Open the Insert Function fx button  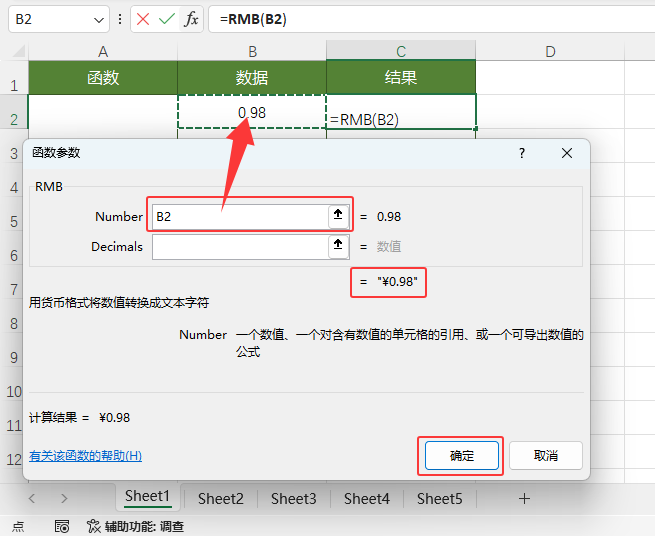pyautogui.click(x=191, y=19)
